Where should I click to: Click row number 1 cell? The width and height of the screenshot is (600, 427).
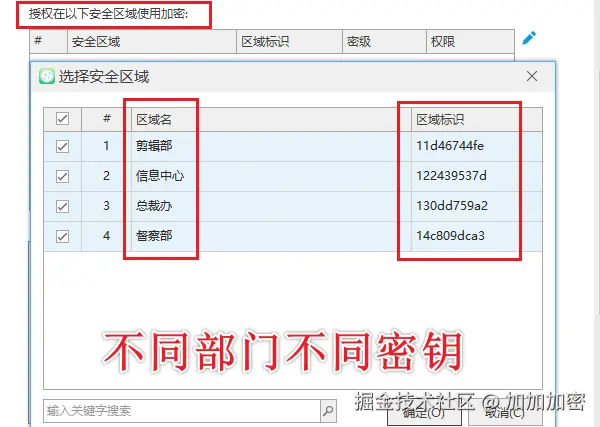pos(106,146)
